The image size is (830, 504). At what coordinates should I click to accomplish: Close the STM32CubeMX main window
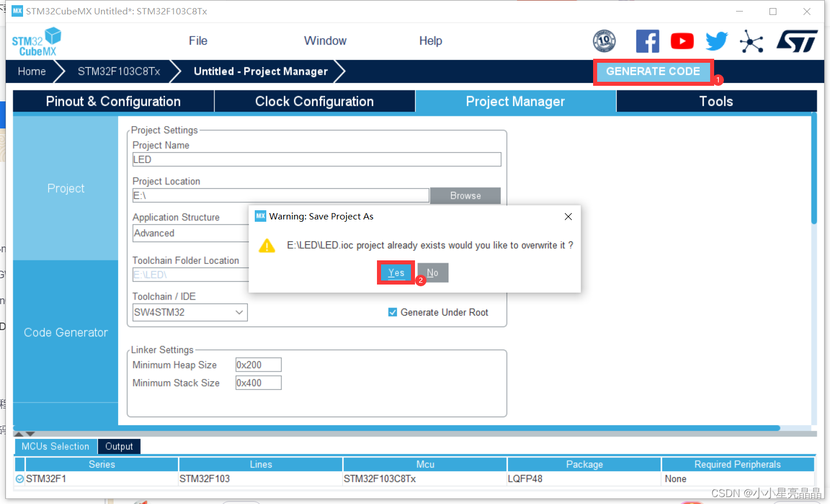click(807, 12)
